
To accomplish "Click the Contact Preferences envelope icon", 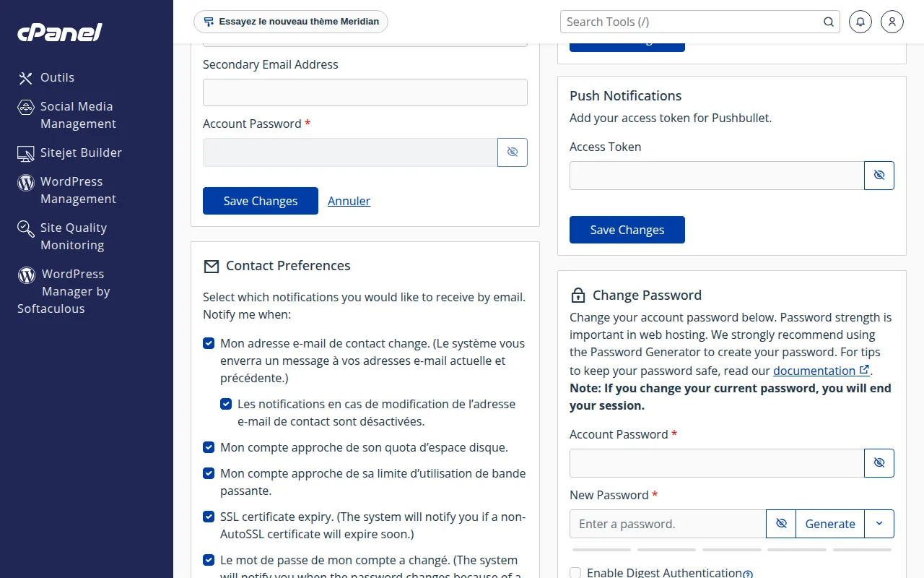I will point(212,267).
